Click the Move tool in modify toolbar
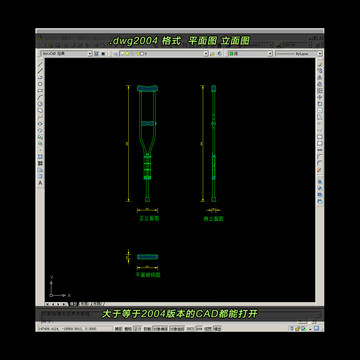Screen dimensions: 360x360 pos(320,97)
